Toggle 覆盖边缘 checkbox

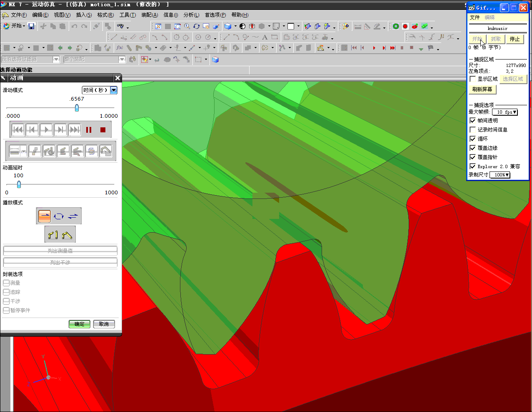click(472, 148)
